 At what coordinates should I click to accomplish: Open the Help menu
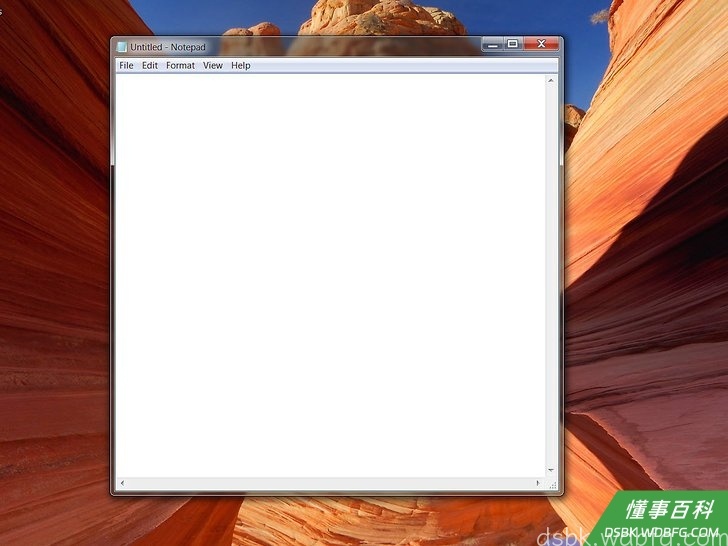coord(240,65)
